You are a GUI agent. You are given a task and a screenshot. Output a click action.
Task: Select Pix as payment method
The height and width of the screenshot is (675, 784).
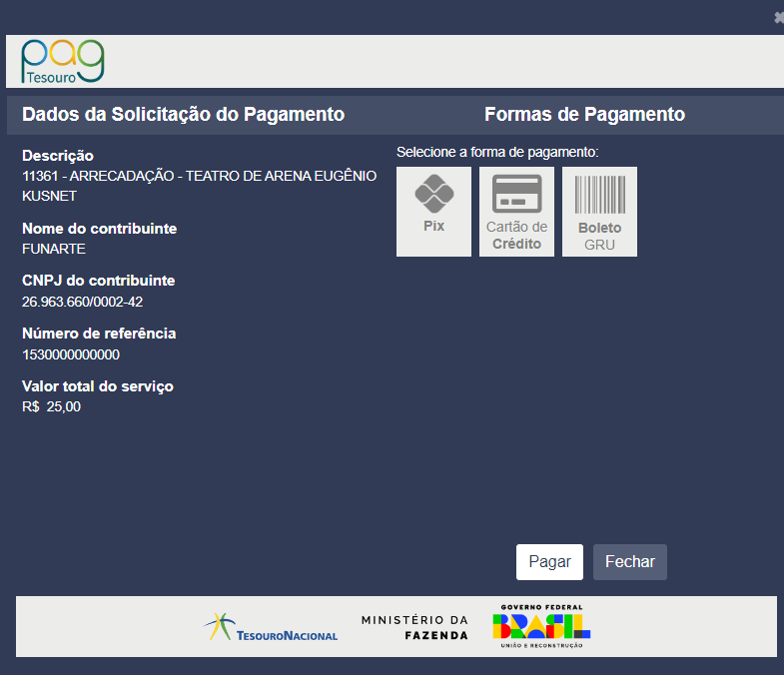[x=433, y=212]
